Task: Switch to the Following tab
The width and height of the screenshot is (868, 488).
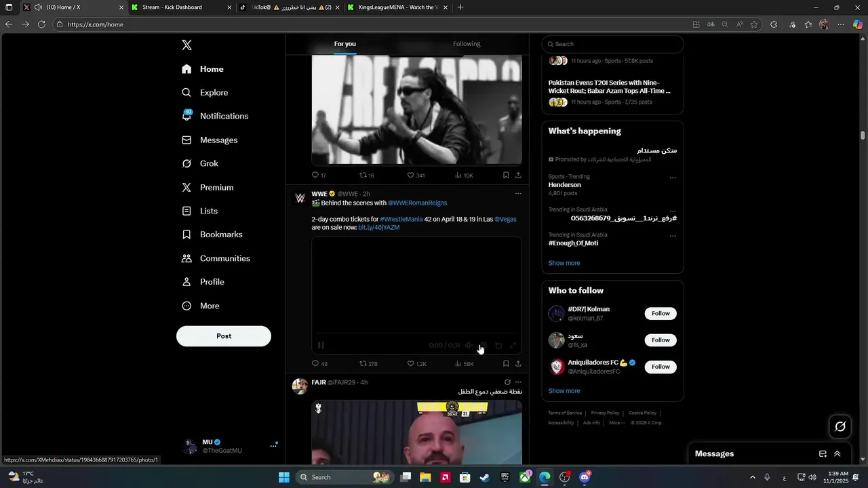Action: tap(467, 44)
